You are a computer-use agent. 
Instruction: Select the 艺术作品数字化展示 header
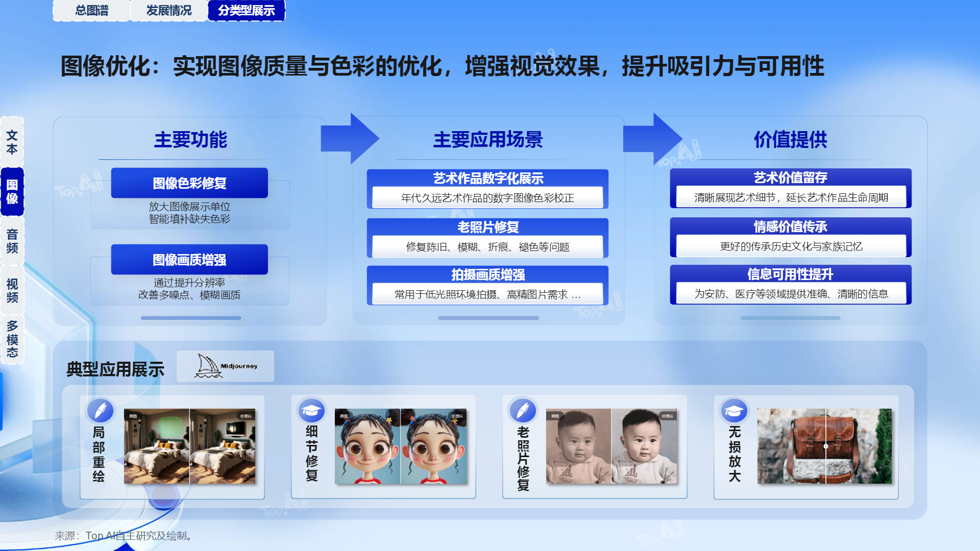(x=488, y=178)
